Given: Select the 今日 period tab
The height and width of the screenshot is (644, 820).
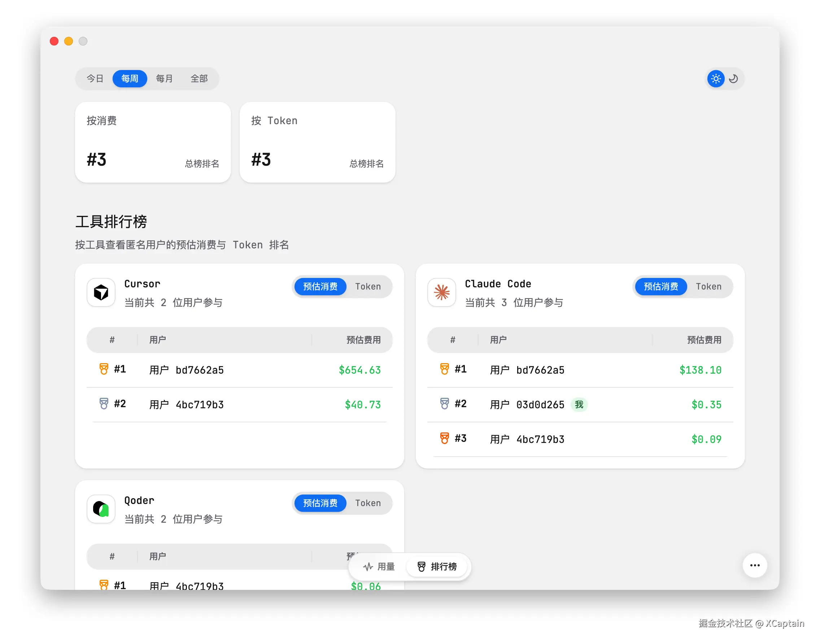Looking at the screenshot, I should point(95,78).
